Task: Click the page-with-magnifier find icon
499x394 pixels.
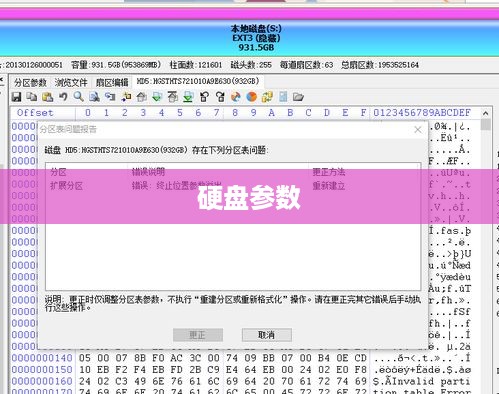Action: pyautogui.click(x=94, y=97)
